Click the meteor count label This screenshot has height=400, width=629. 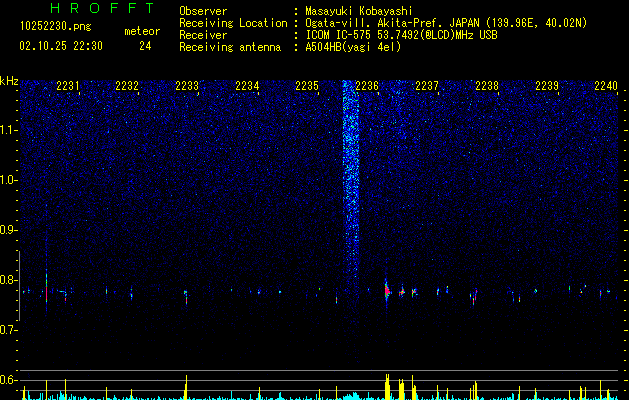pyautogui.click(x=142, y=31)
